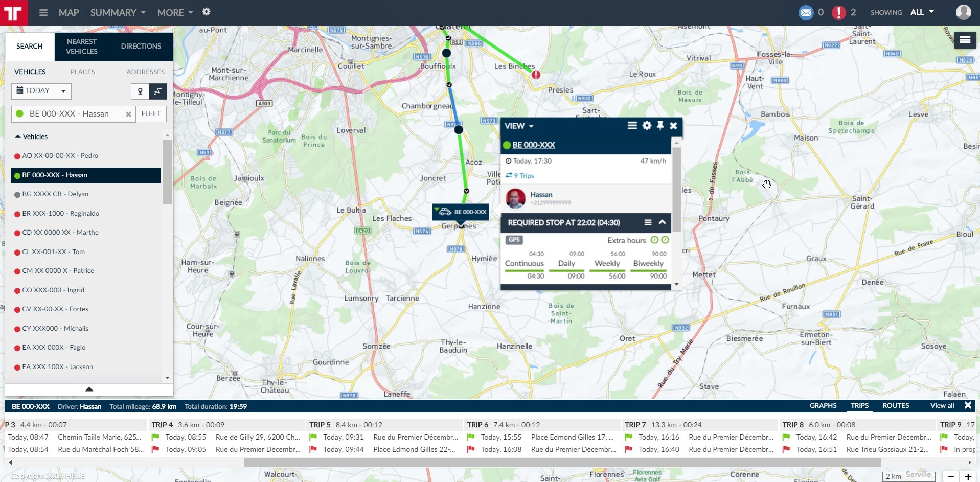This screenshot has height=482, width=980.
Task: Expand the SUMMARY menu dropdown
Action: pos(118,12)
